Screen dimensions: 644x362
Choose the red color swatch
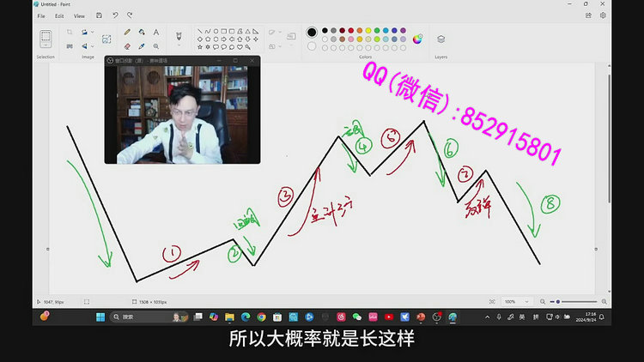(351, 30)
